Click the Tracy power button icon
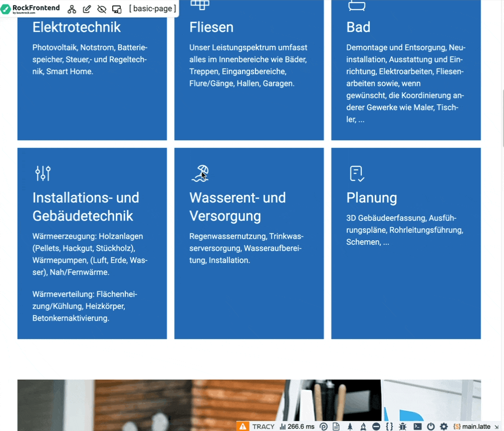 (431, 427)
